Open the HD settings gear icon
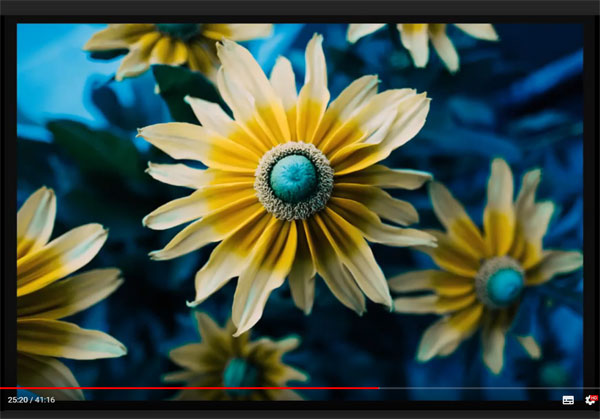Image resolution: width=600 pixels, height=419 pixels. (x=591, y=400)
